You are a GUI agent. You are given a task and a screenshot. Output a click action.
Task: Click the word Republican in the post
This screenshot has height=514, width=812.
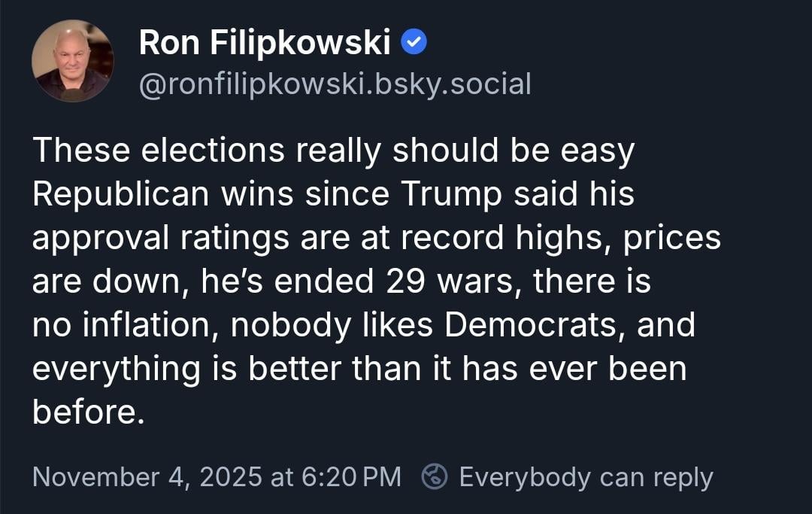tap(120, 194)
